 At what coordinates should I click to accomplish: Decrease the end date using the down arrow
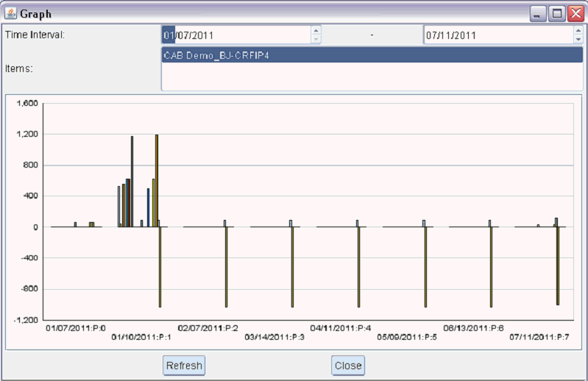[578, 40]
